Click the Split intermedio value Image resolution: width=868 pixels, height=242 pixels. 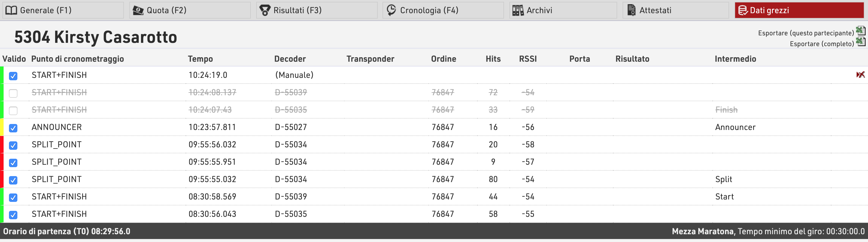pos(723,179)
